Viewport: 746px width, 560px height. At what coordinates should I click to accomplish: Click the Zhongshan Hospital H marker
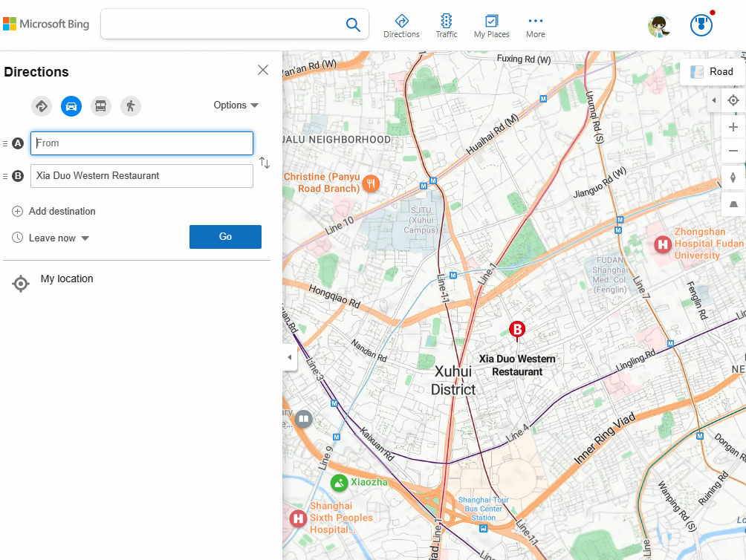tap(663, 244)
